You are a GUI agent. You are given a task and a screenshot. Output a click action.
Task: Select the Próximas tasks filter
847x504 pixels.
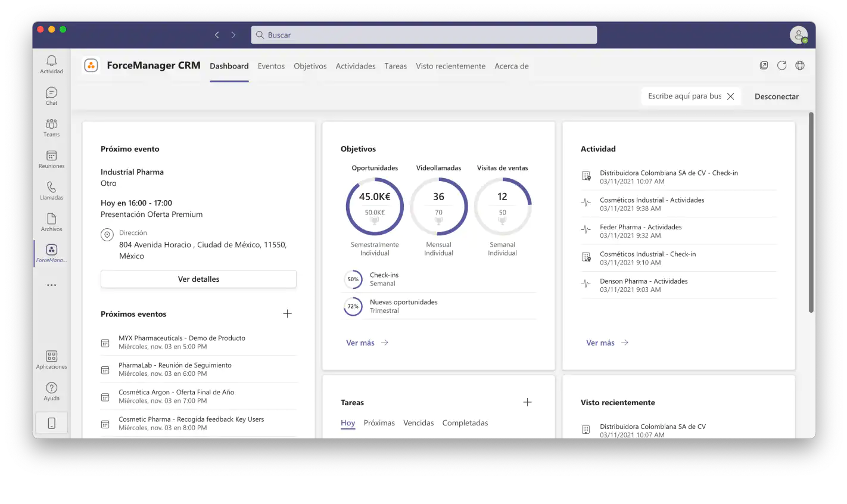pyautogui.click(x=379, y=423)
